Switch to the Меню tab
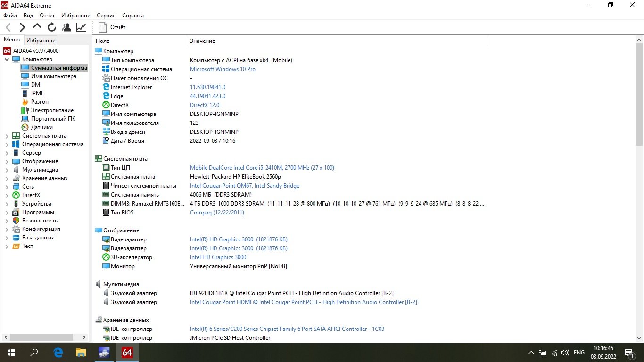This screenshot has width=644, height=362. point(12,40)
